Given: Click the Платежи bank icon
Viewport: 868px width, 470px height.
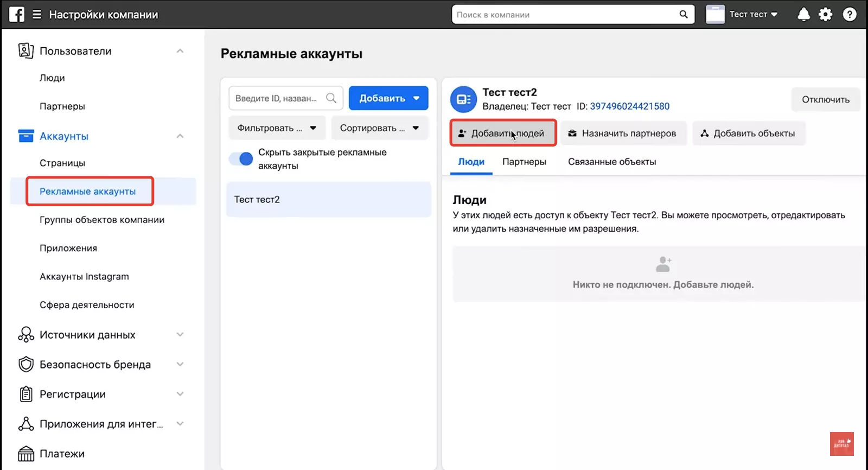Looking at the screenshot, I should (26, 453).
